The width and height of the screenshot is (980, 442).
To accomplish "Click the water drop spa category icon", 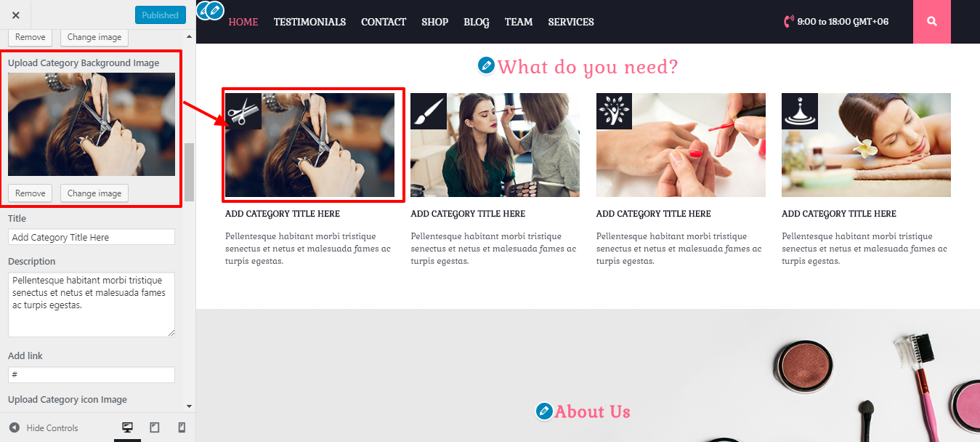I will click(x=800, y=111).
